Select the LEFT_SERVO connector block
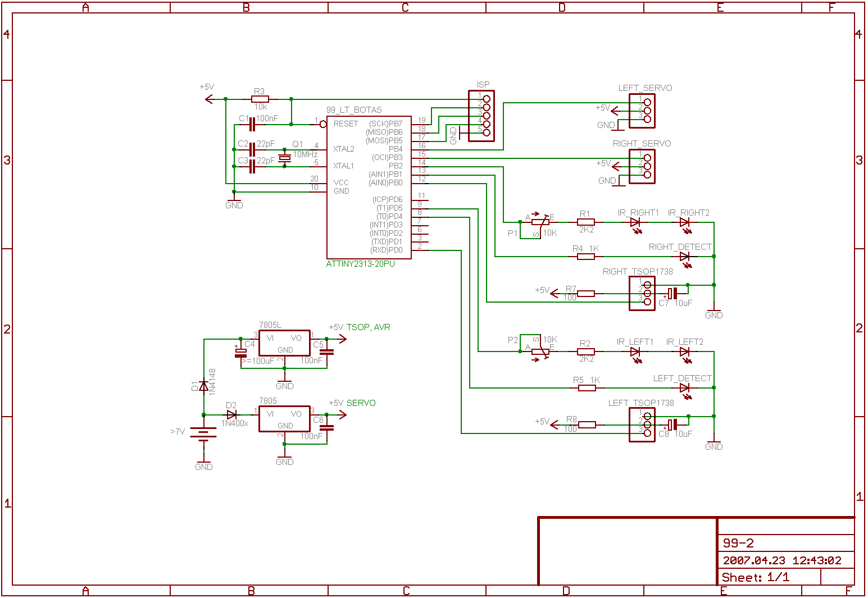The image size is (868, 598). (x=642, y=111)
